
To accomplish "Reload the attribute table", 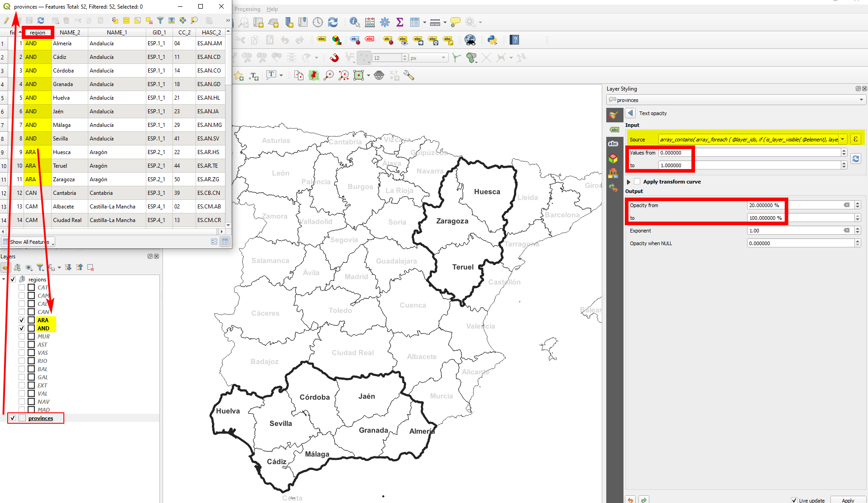I will point(41,20).
